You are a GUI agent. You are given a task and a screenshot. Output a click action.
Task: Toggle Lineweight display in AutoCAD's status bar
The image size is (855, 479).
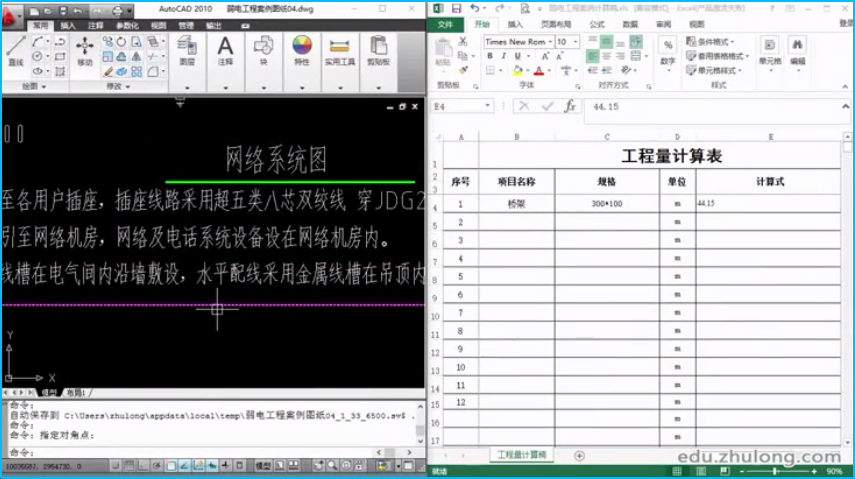pyautogui.click(x=225, y=465)
